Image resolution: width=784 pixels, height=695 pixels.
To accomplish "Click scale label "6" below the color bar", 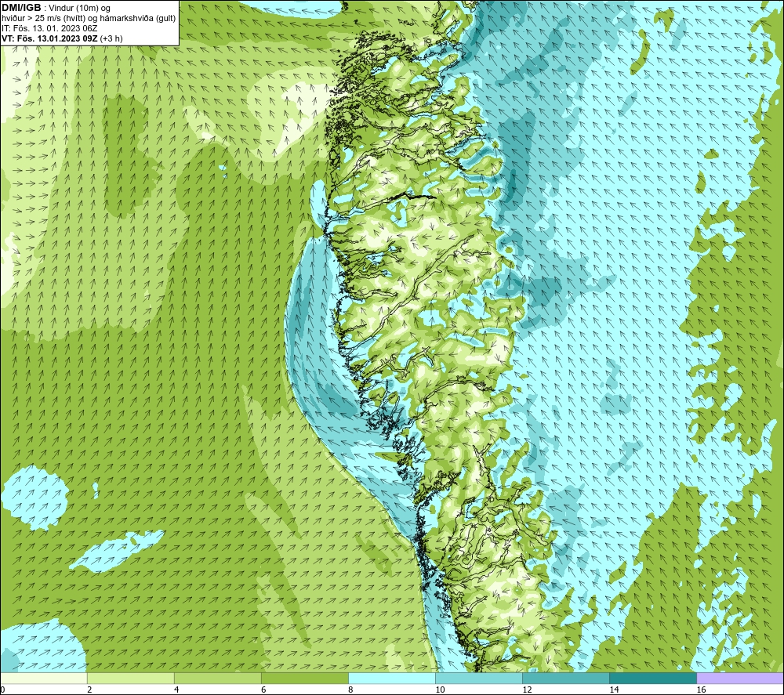I will point(263,690).
